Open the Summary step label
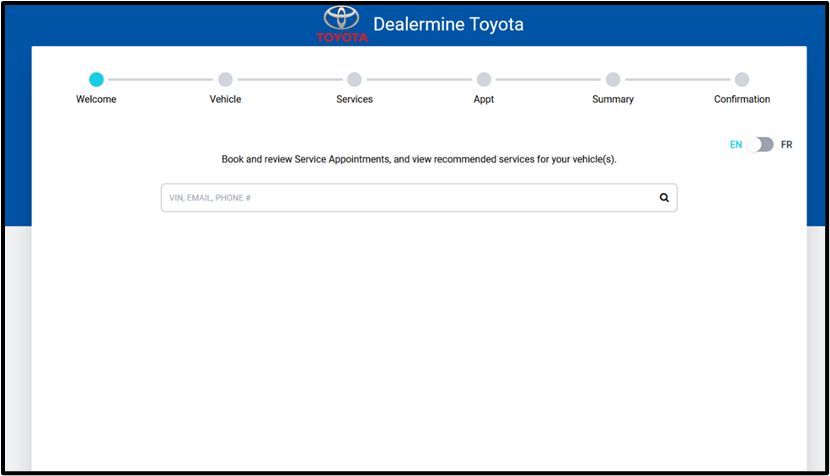 click(613, 99)
